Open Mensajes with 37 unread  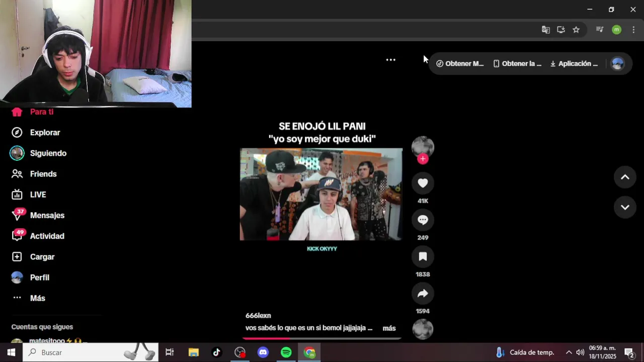(x=38, y=215)
